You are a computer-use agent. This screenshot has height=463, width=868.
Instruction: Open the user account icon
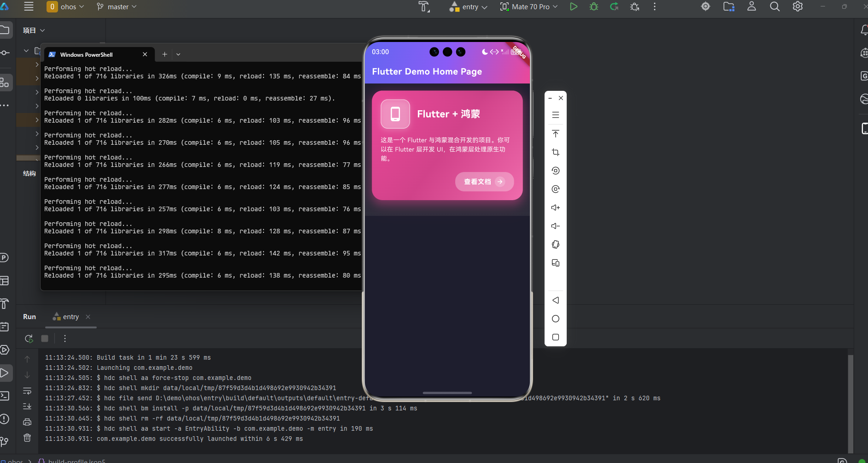point(751,6)
